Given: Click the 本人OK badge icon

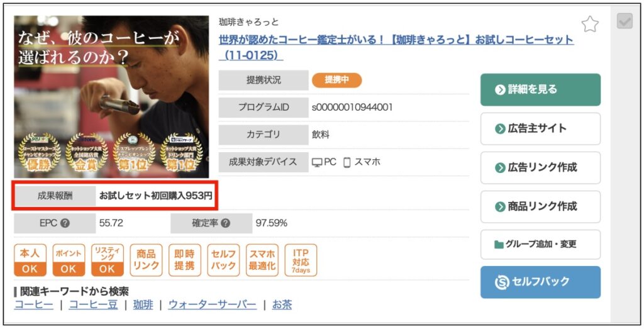Looking at the screenshot, I should [30, 260].
